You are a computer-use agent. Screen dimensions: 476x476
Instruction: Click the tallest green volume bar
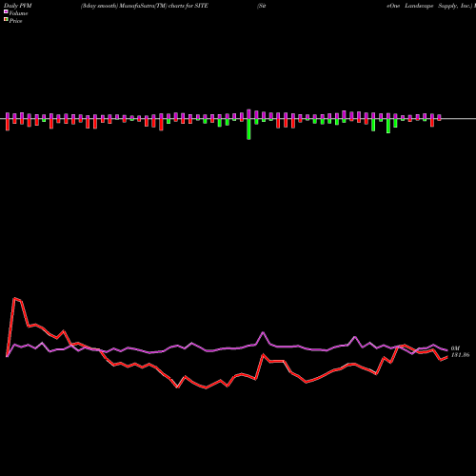248,129
